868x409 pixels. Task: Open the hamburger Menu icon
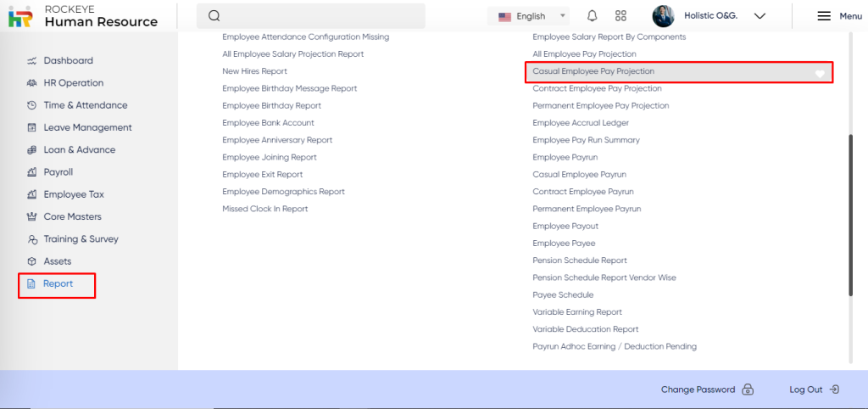pyautogui.click(x=824, y=16)
